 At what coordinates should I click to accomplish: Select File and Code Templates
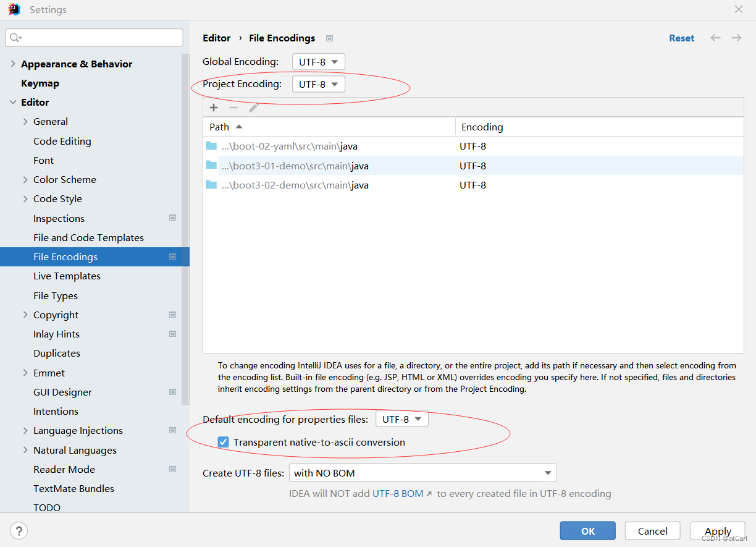[88, 237]
